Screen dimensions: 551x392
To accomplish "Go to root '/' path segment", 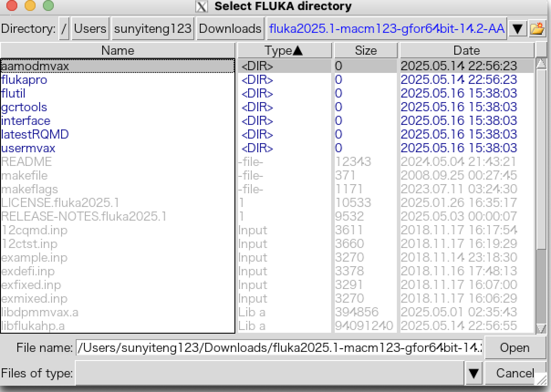I will pyautogui.click(x=64, y=29).
